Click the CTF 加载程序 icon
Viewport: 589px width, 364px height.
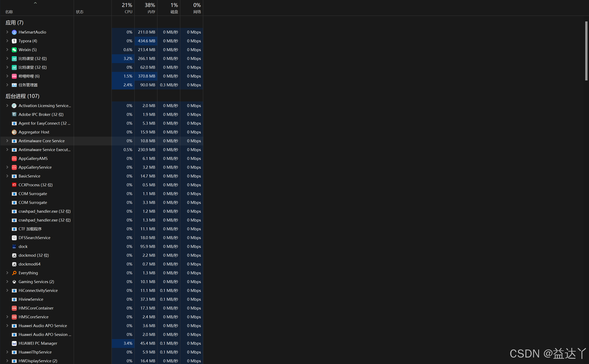[x=14, y=229]
